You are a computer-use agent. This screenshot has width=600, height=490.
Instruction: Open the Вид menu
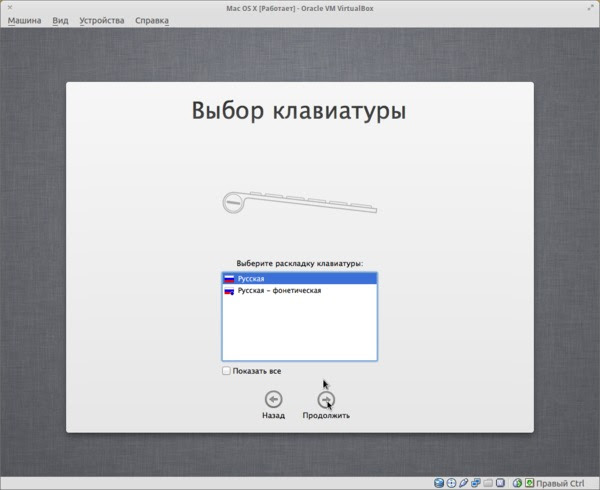pos(60,20)
